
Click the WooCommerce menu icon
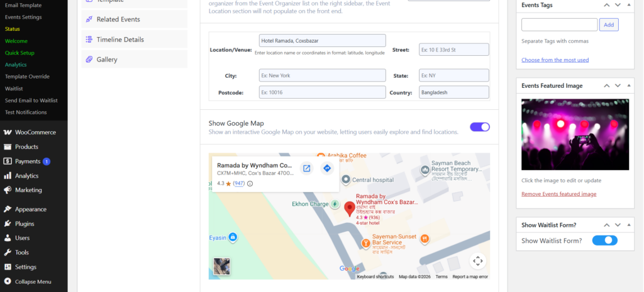(8, 132)
